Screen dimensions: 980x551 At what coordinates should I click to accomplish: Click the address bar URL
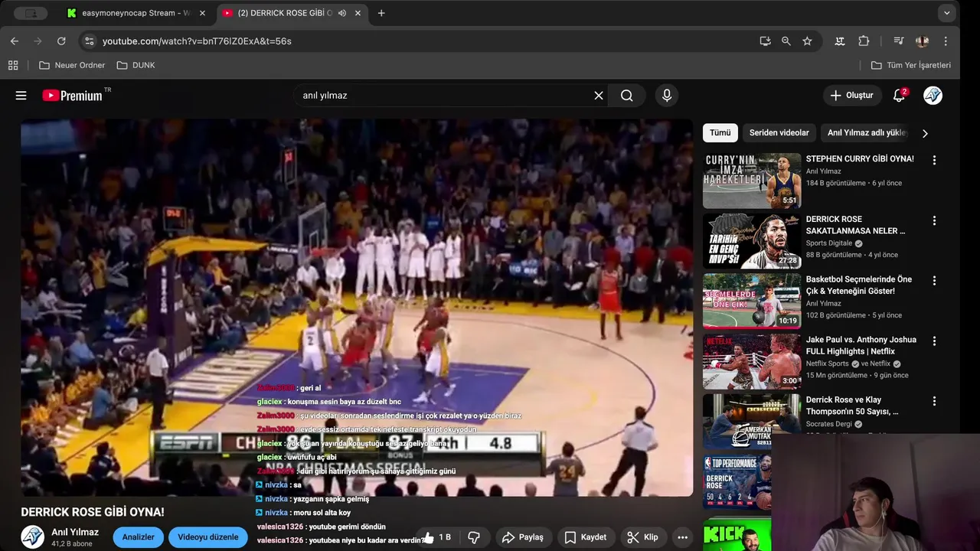tap(197, 41)
